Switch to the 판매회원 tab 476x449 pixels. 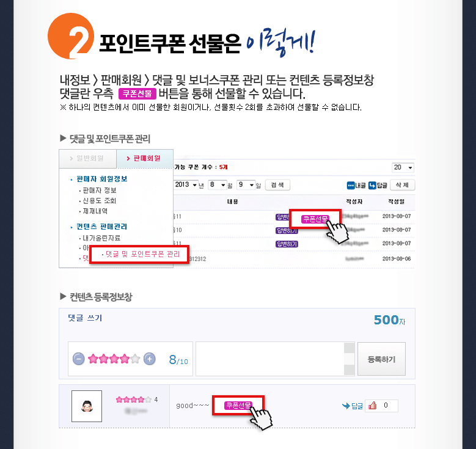point(145,158)
